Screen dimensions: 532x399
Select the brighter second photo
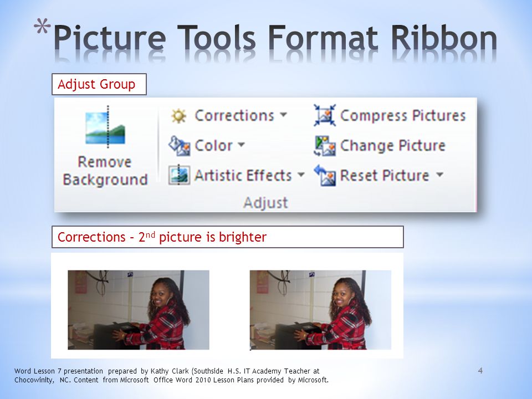(320, 310)
